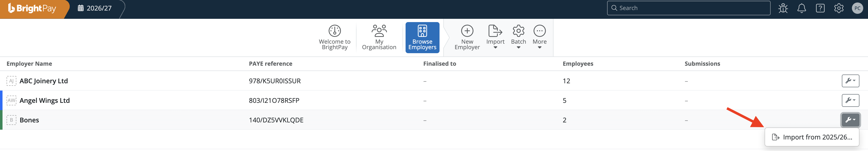Viewport: 868px width, 151px height.
Task: Click the PC user avatar
Action: pos(857,8)
